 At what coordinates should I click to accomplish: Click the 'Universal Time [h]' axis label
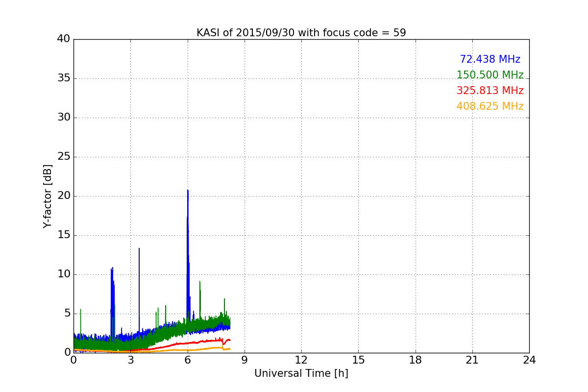301,373
